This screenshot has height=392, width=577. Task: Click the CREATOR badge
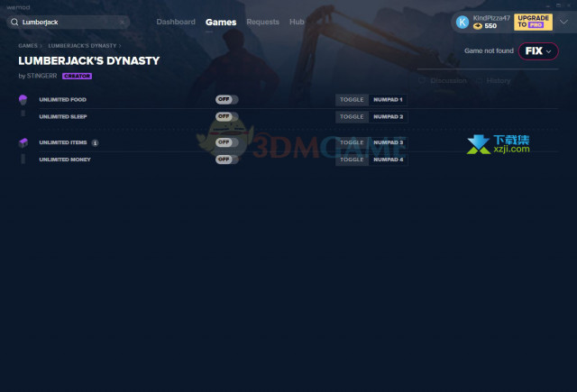click(x=77, y=76)
